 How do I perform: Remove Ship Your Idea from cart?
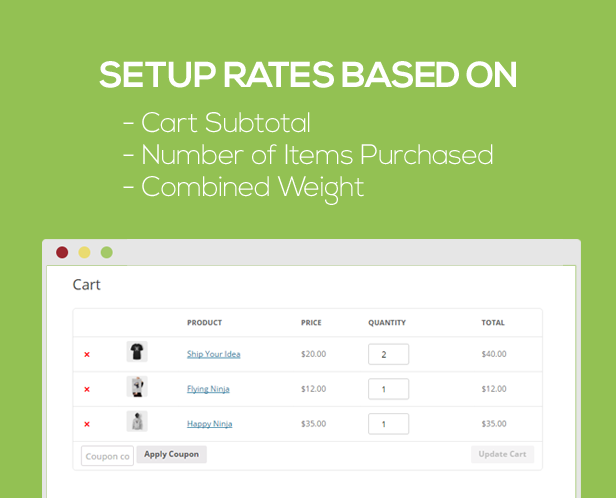[87, 354]
